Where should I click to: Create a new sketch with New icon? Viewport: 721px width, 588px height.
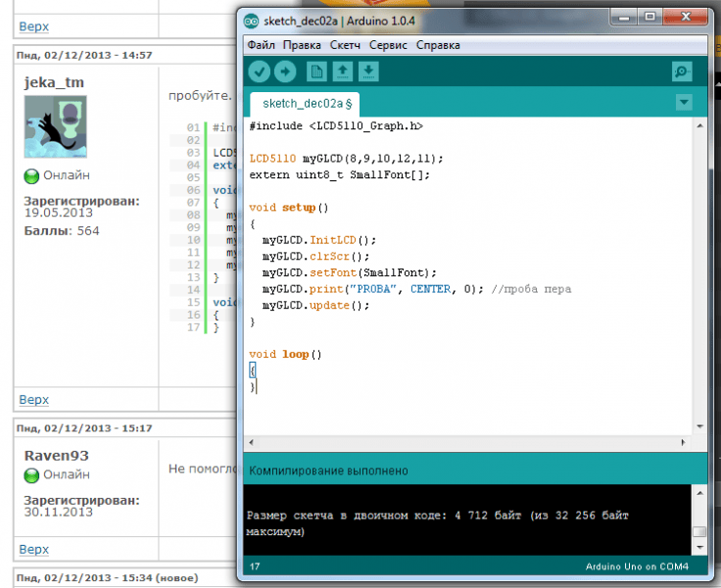point(316,72)
